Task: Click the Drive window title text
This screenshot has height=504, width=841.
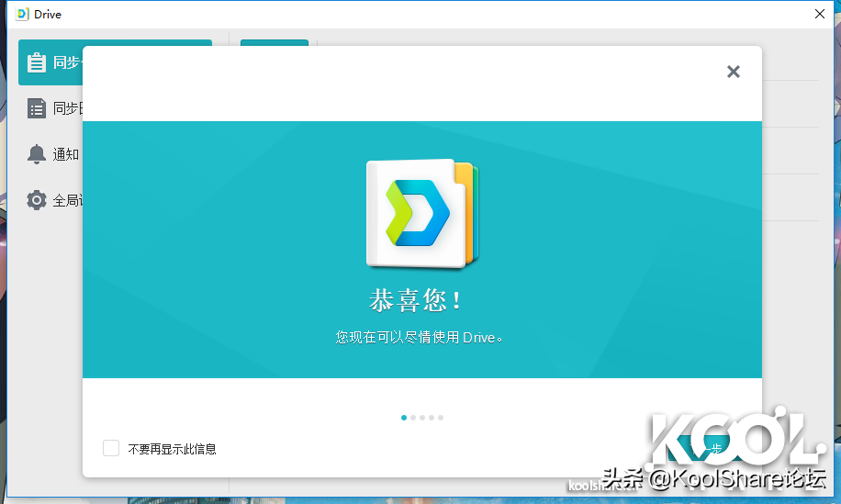Action: [49, 15]
